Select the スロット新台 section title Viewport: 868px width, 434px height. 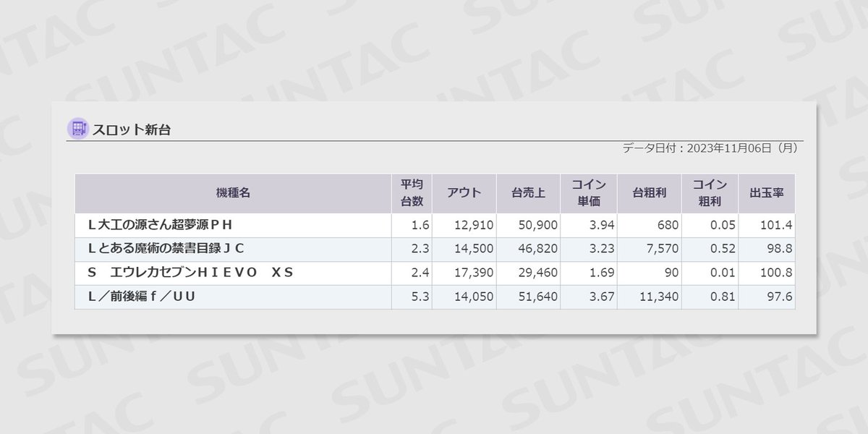131,130
